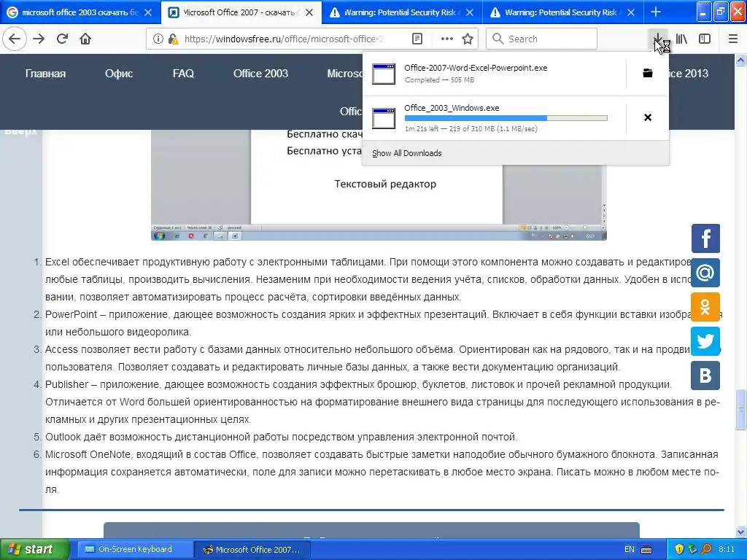Reload the current page
The width and height of the screenshot is (747, 560).
point(63,39)
